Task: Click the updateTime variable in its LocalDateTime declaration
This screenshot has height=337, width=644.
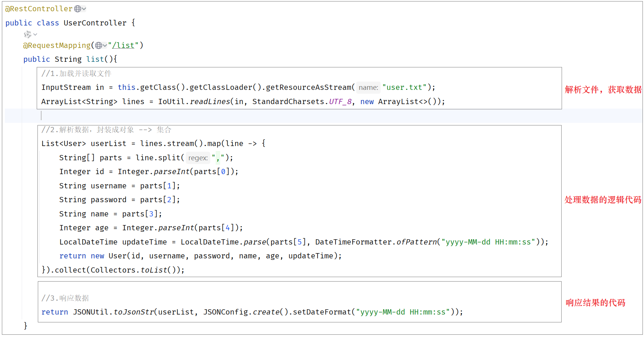Action: 145,242
